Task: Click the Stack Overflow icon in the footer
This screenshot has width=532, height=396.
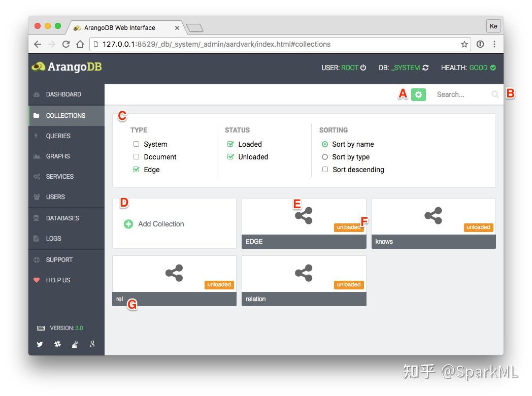Action: 75,344
